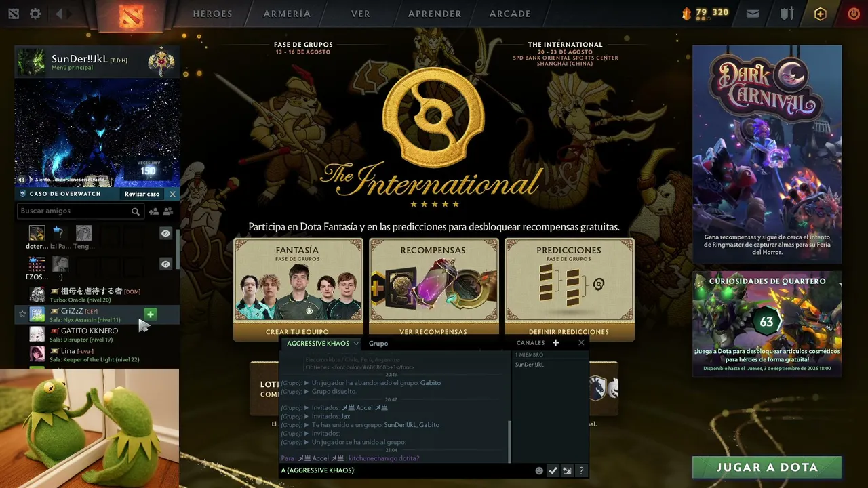Image resolution: width=868 pixels, height=488 pixels.
Task: Expand the 'Invitados: Jax' message arrow
Action: [307, 416]
